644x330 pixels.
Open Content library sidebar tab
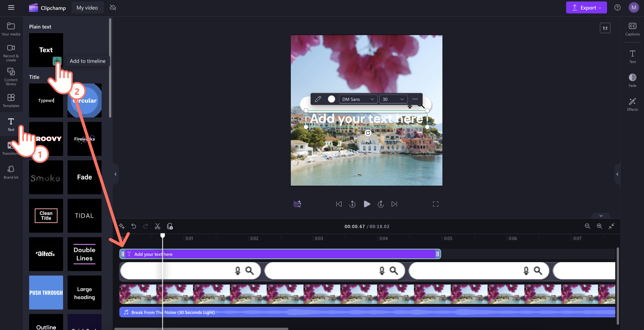click(11, 76)
